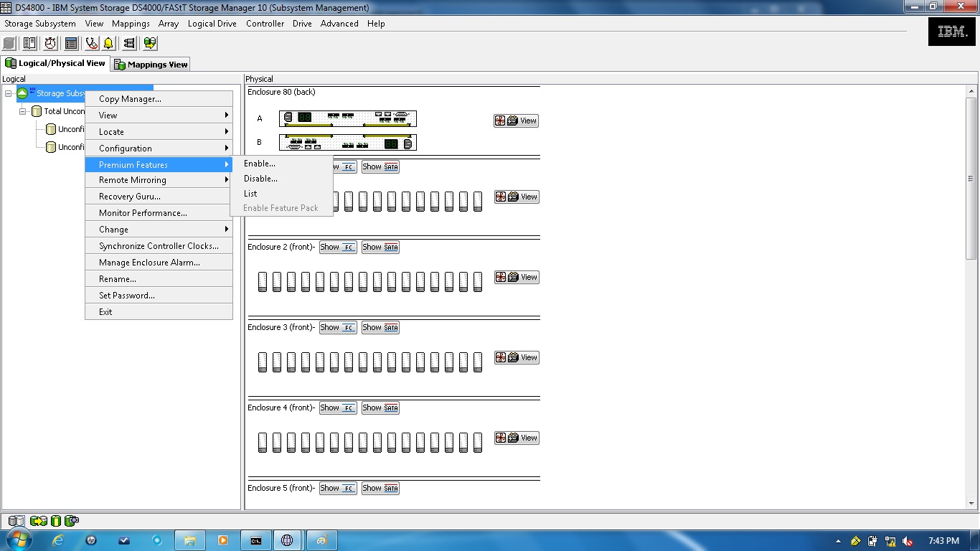Toggle Show SATA for Enclosure 3
Viewport: 980px width, 551px height.
380,327
